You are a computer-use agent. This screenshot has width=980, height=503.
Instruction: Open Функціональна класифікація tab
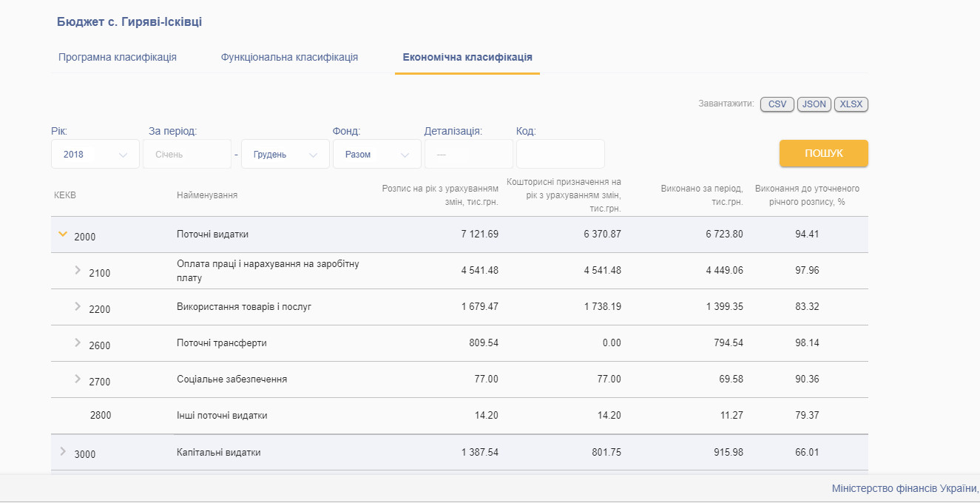289,57
